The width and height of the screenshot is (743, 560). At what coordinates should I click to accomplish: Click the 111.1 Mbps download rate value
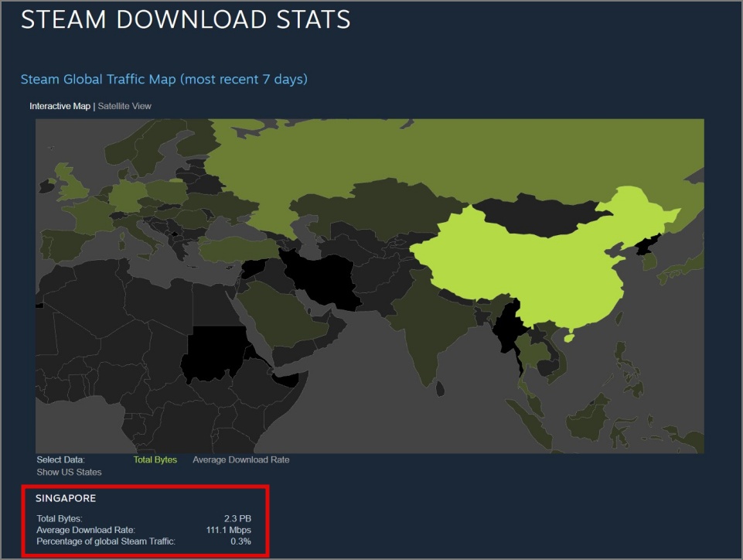228,530
